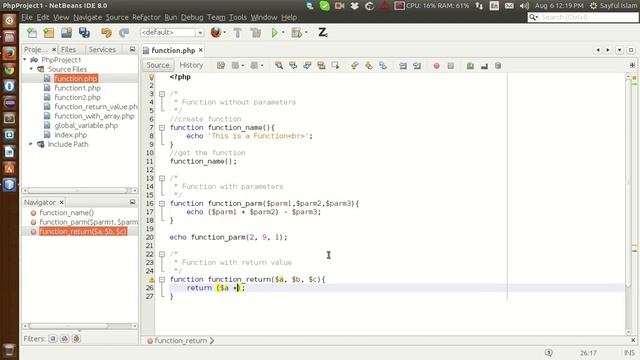Click the Next Bookmark icon

coord(369,66)
